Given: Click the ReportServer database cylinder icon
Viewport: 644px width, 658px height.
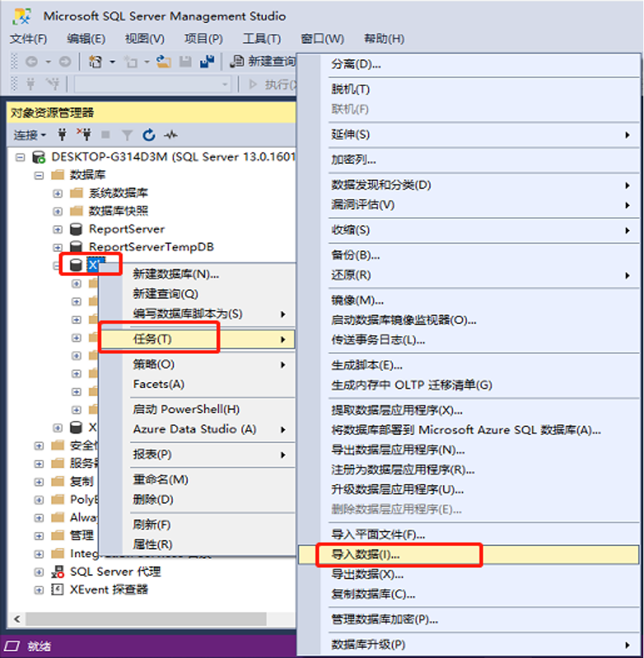Looking at the screenshot, I should pyautogui.click(x=76, y=229).
